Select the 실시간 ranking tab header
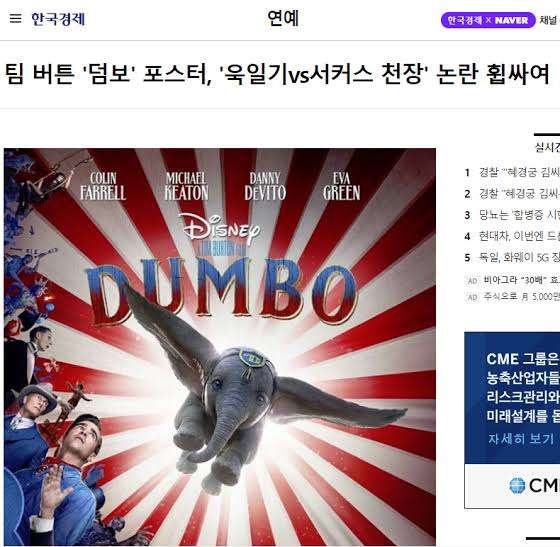This screenshot has width=560, height=547. tap(547, 147)
